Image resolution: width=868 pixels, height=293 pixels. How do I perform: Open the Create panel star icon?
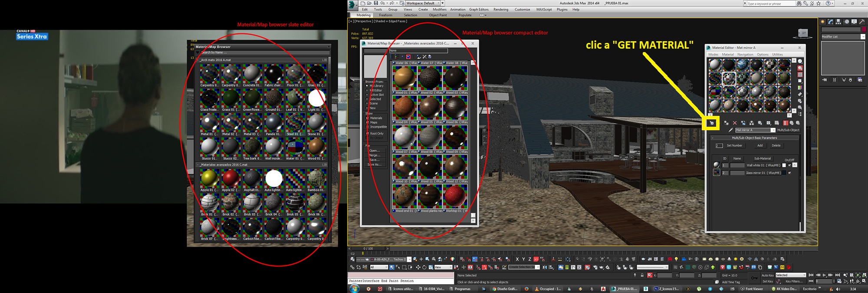(x=822, y=21)
